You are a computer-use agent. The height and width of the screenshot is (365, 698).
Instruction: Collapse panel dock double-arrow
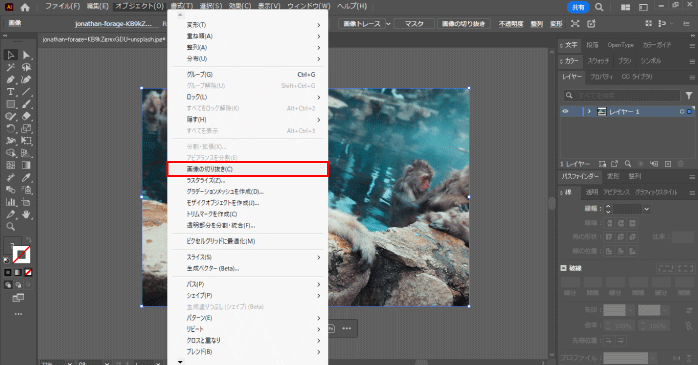pyautogui.click(x=692, y=35)
